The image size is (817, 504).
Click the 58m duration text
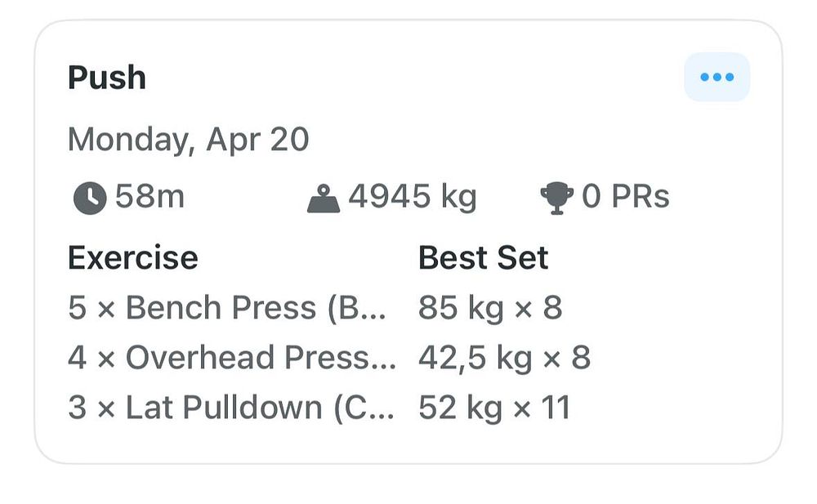pos(150,198)
